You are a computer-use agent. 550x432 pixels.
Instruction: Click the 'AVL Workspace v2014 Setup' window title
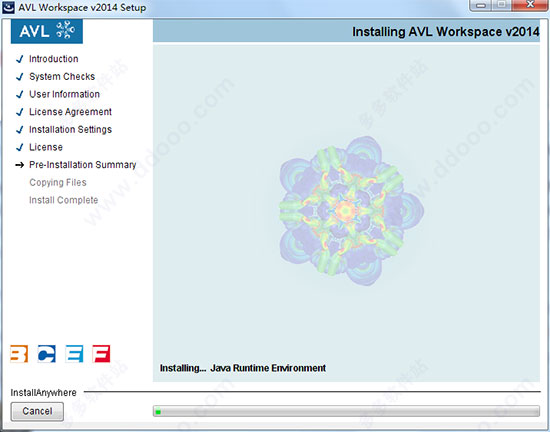point(82,7)
